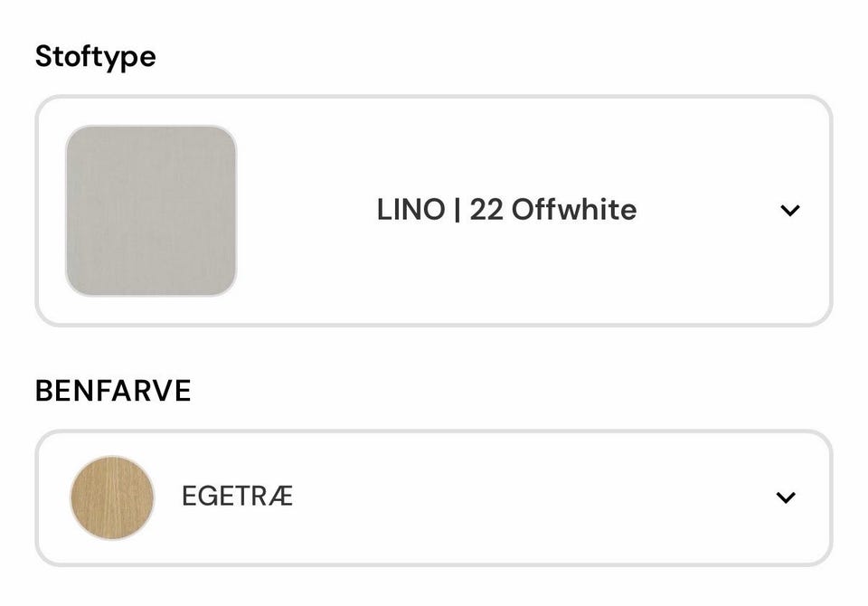The width and height of the screenshot is (868, 606).
Task: Click the Stoftype section heading
Action: point(95,57)
